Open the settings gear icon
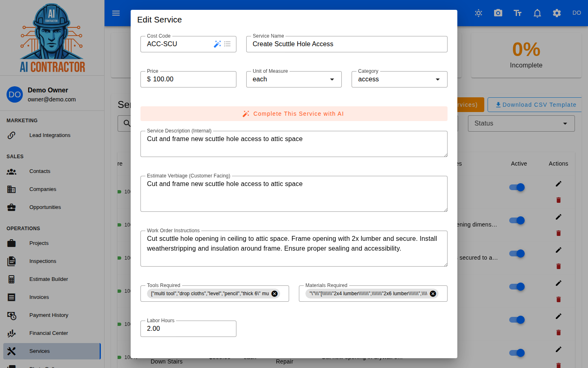 [x=557, y=13]
